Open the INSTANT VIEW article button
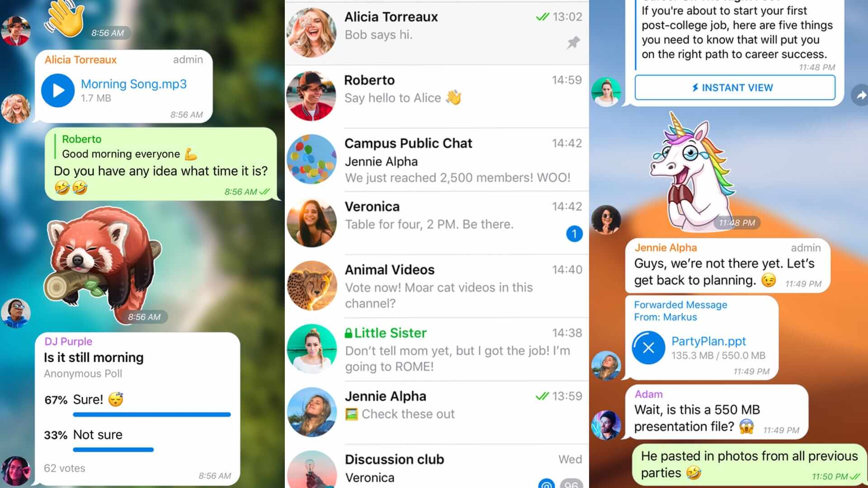The height and width of the screenshot is (488, 868). pyautogui.click(x=734, y=87)
